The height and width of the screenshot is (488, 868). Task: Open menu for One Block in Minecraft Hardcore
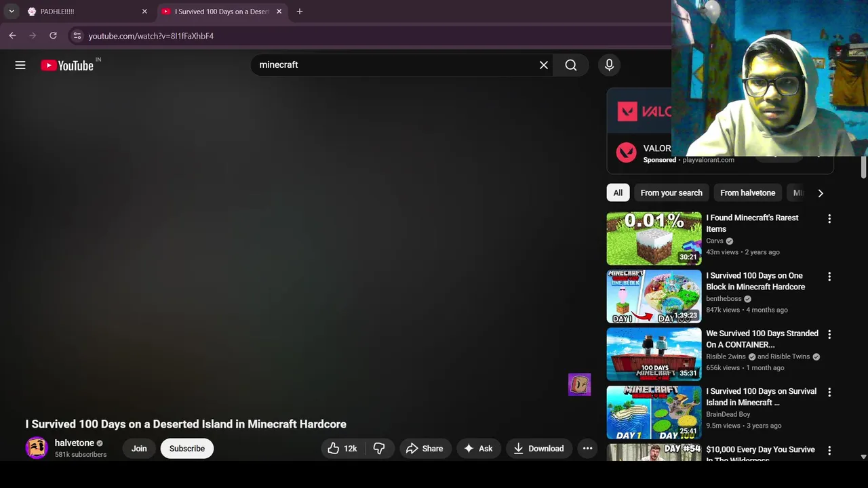(829, 277)
